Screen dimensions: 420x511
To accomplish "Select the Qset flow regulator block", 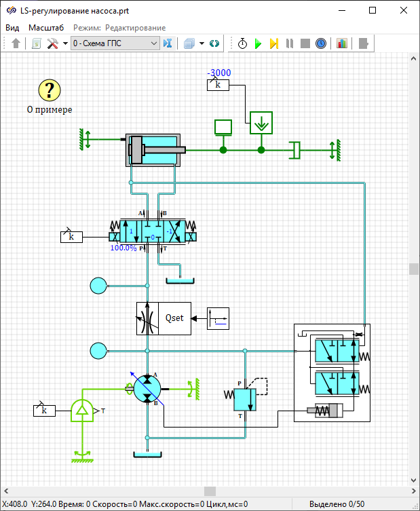I will [164, 318].
